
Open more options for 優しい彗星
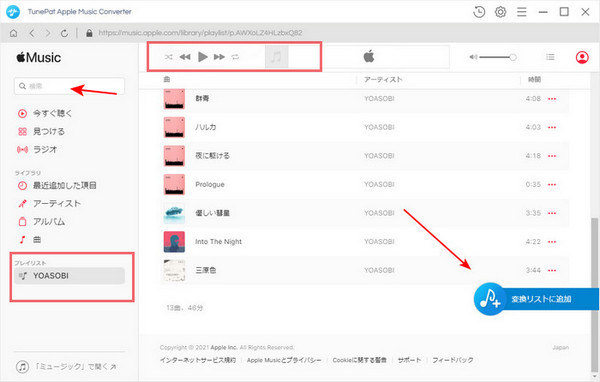point(552,213)
